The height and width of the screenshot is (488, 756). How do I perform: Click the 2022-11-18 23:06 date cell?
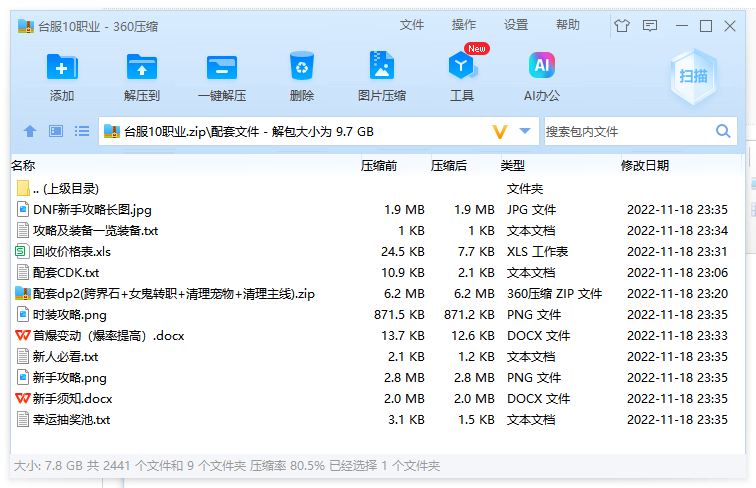(677, 272)
